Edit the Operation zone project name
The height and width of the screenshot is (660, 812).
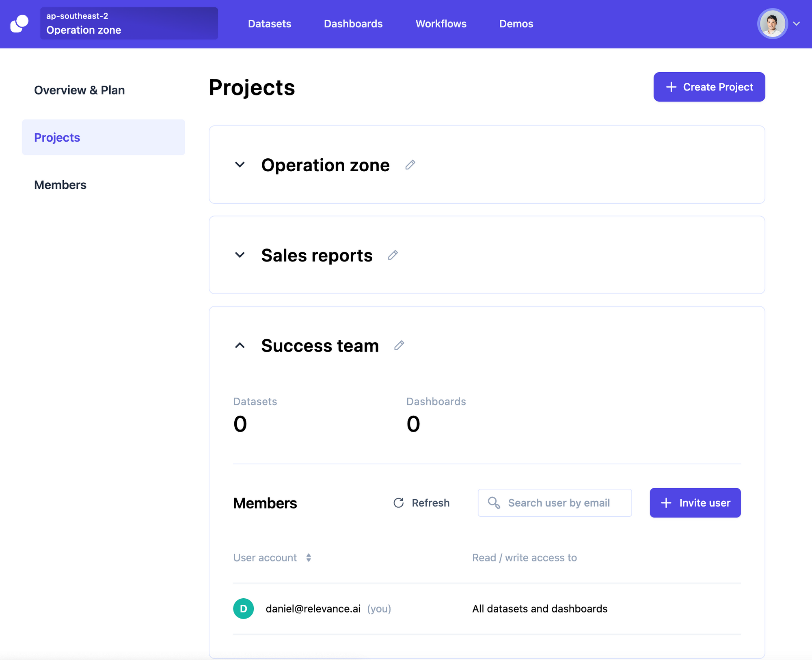coord(410,165)
